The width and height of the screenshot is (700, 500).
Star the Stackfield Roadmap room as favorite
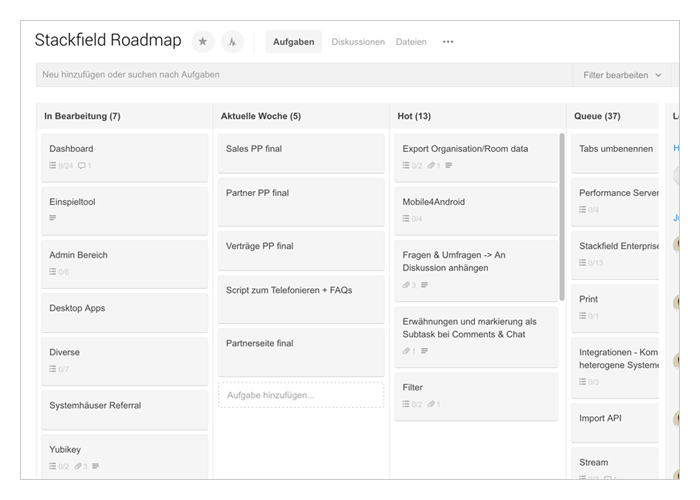203,42
